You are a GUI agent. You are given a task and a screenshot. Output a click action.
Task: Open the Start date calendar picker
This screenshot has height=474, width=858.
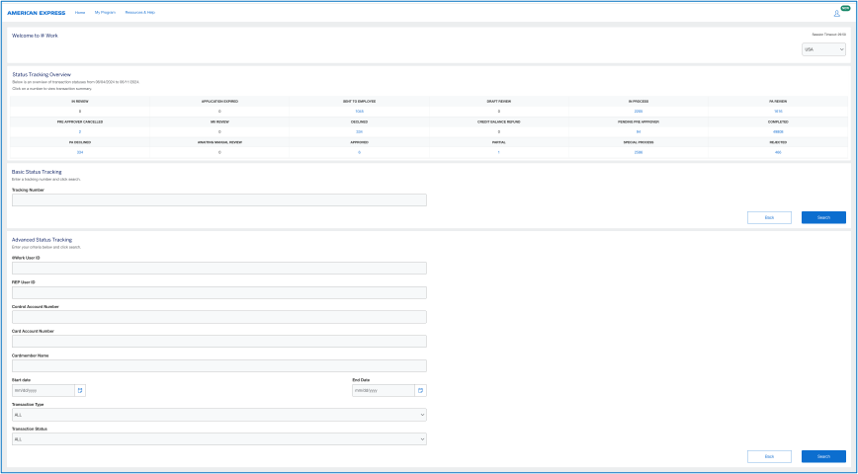pyautogui.click(x=81, y=390)
